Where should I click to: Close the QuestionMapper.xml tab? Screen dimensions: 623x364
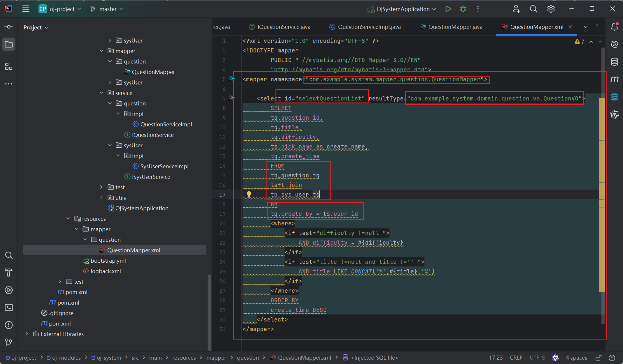(570, 27)
